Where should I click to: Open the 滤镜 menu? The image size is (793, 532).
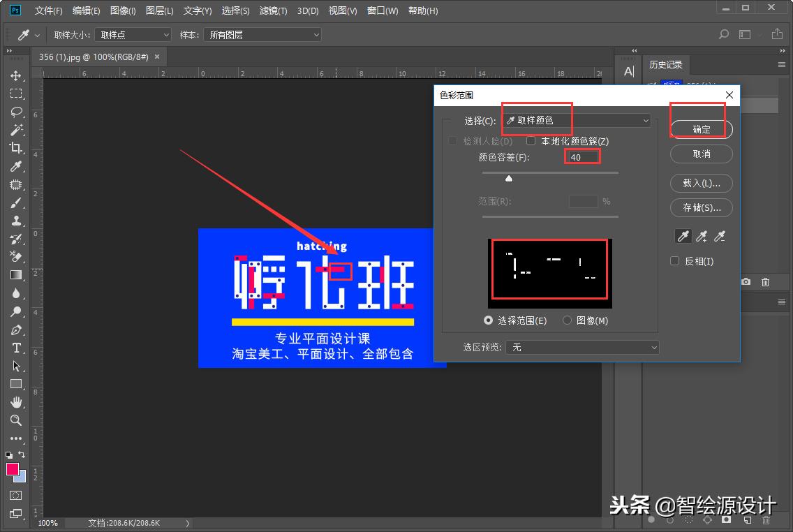tap(274, 10)
